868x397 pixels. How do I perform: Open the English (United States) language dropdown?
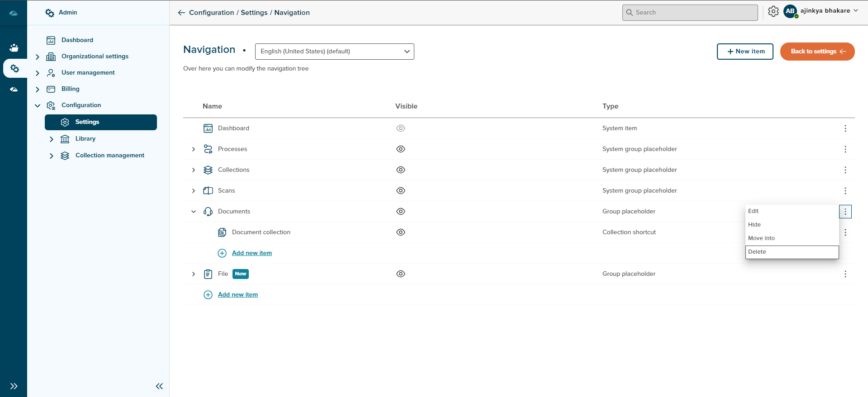[334, 52]
